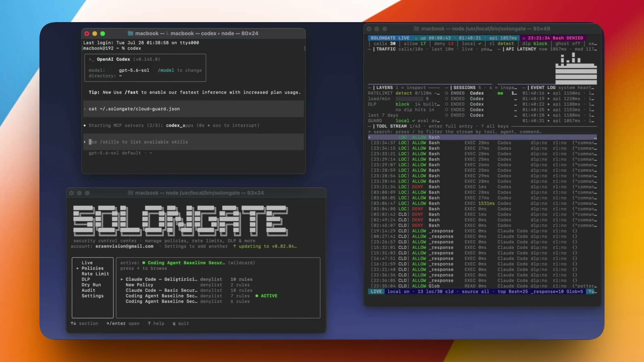Click the 'updating to v0.82.84' notice
Viewport: 644px width, 362px height.
coord(265,246)
